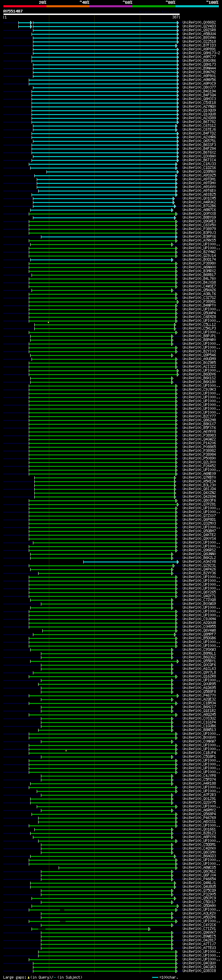Select label UniRef100_C5XE18

(x=199, y=103)
